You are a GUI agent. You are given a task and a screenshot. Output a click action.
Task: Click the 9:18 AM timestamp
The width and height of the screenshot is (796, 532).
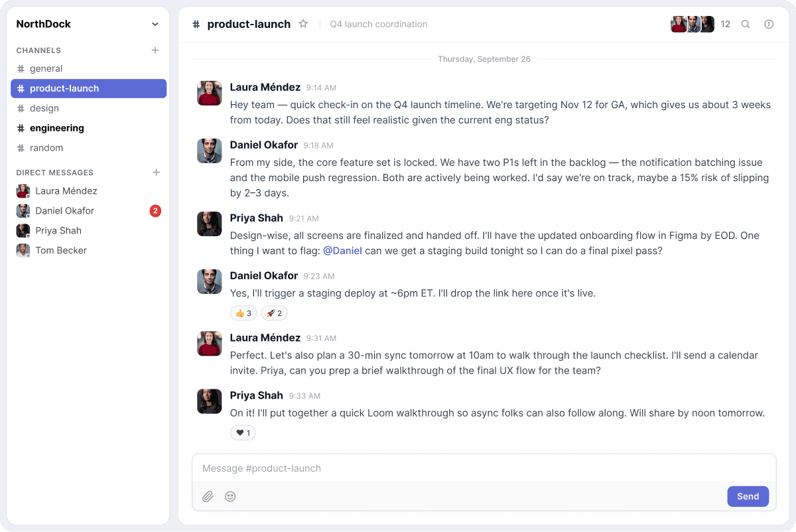point(318,145)
